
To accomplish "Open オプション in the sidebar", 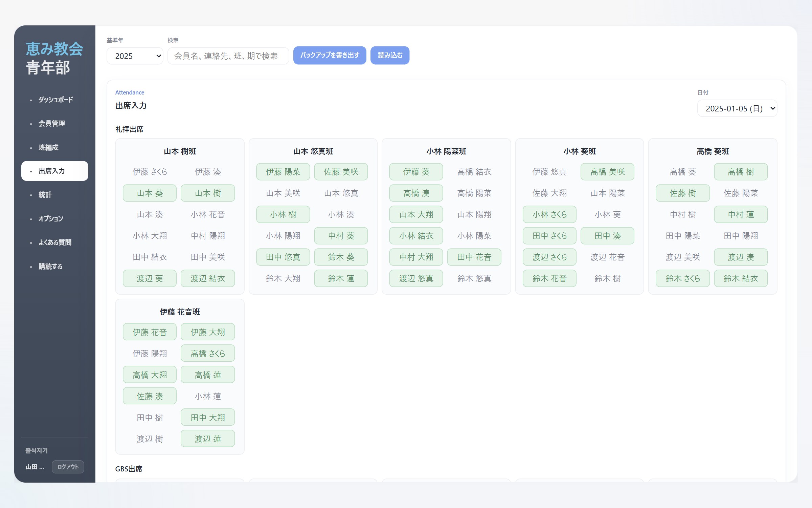I will 55,218.
